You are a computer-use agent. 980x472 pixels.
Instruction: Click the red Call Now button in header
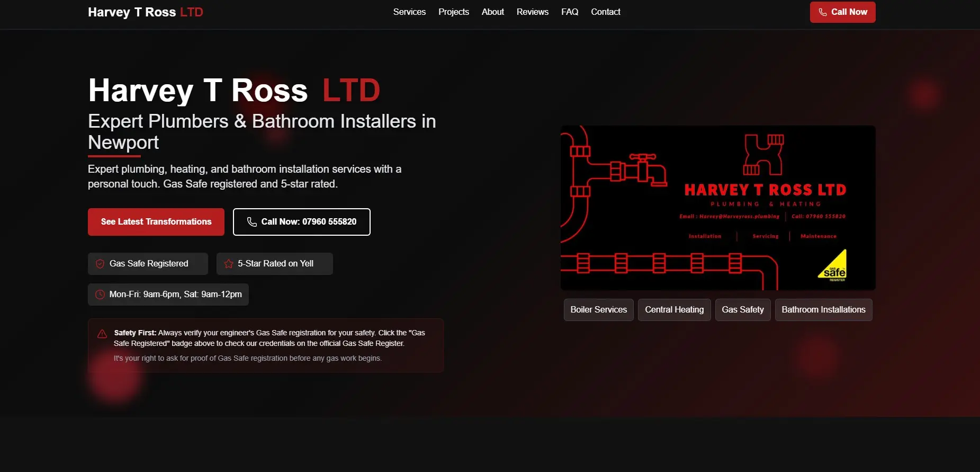point(842,12)
